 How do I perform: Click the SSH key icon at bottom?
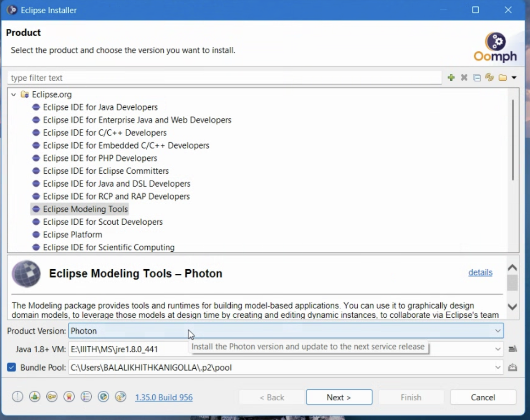[52, 397]
